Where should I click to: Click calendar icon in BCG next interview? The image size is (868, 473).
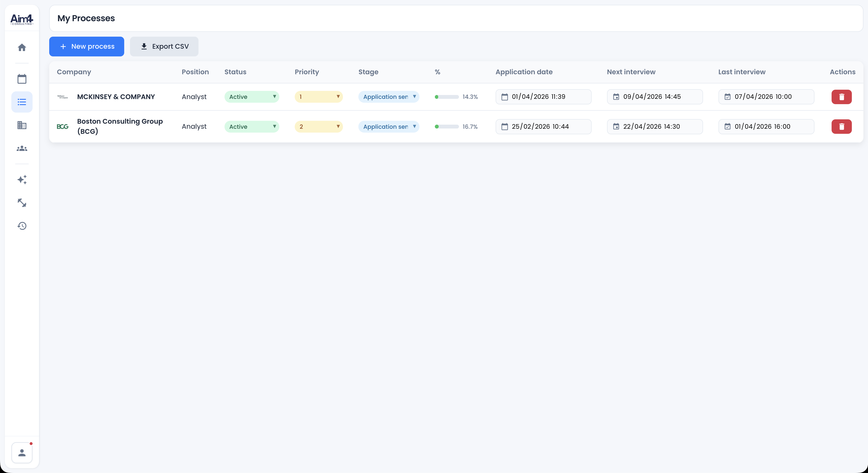pyautogui.click(x=616, y=127)
